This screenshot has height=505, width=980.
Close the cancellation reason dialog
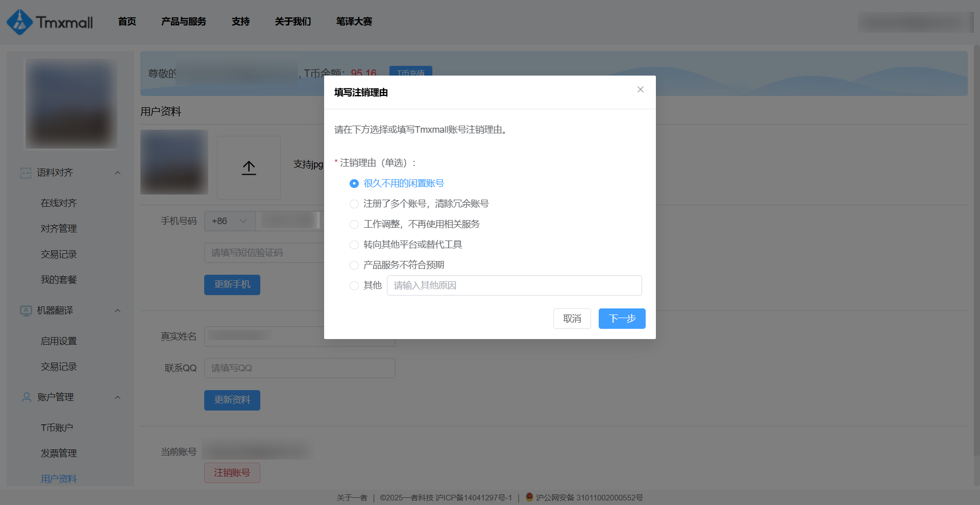(640, 90)
